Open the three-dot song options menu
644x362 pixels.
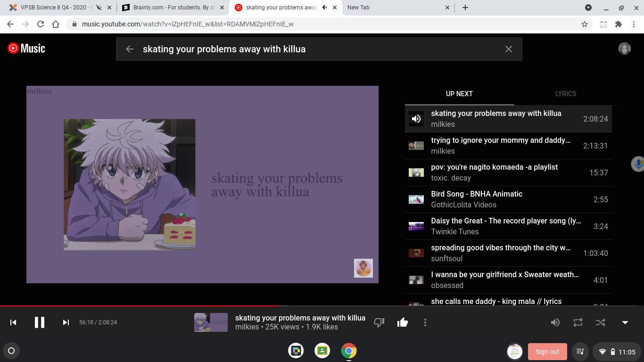(425, 322)
